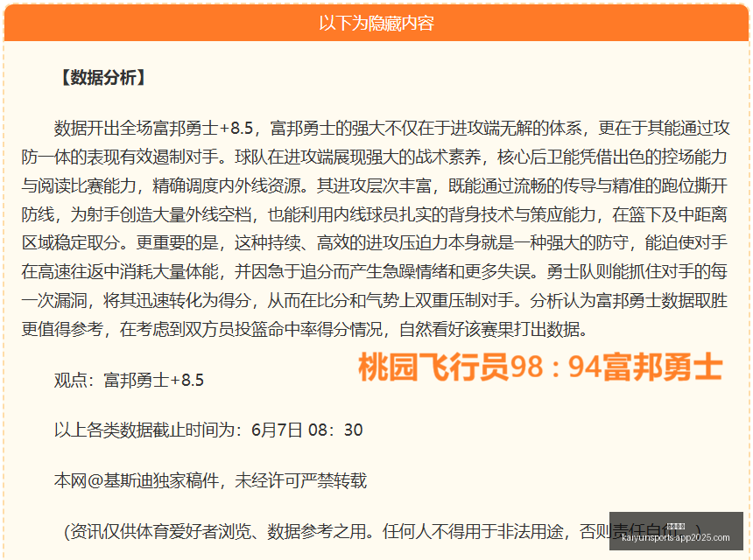Click the line starting 与阅读比赛能力

[x=374, y=185]
